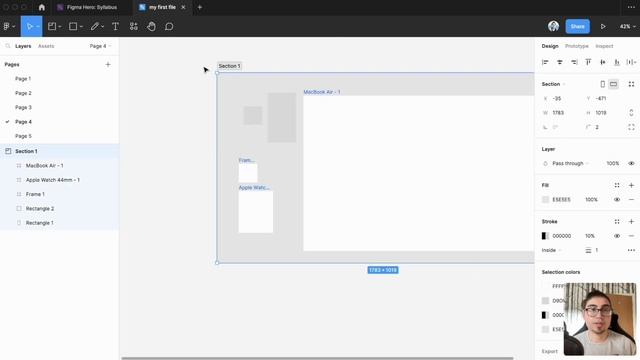Open distribute spacing options
The width and height of the screenshot is (640, 360).
[631, 62]
